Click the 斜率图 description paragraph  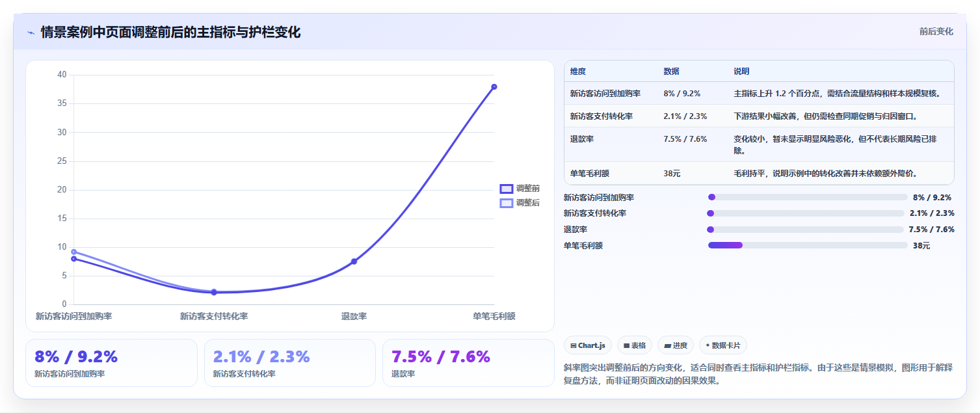758,375
